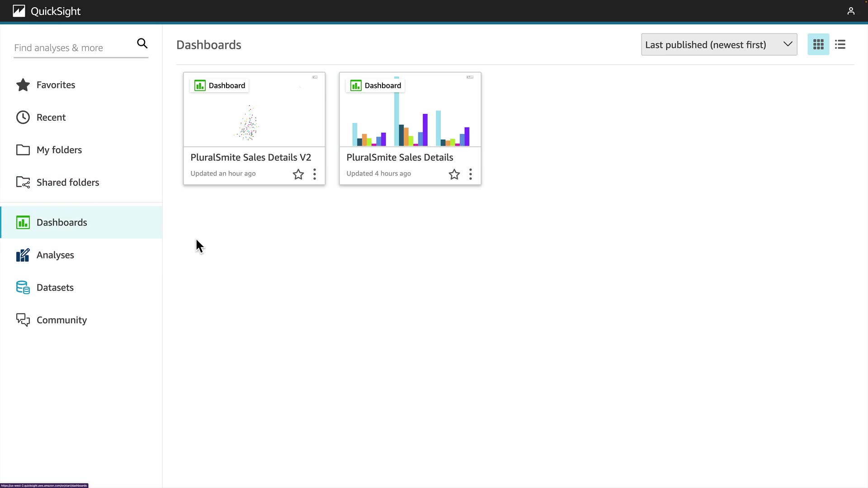Screen dimensions: 868x488
Task: Open the sort order dropdown
Action: (719, 44)
